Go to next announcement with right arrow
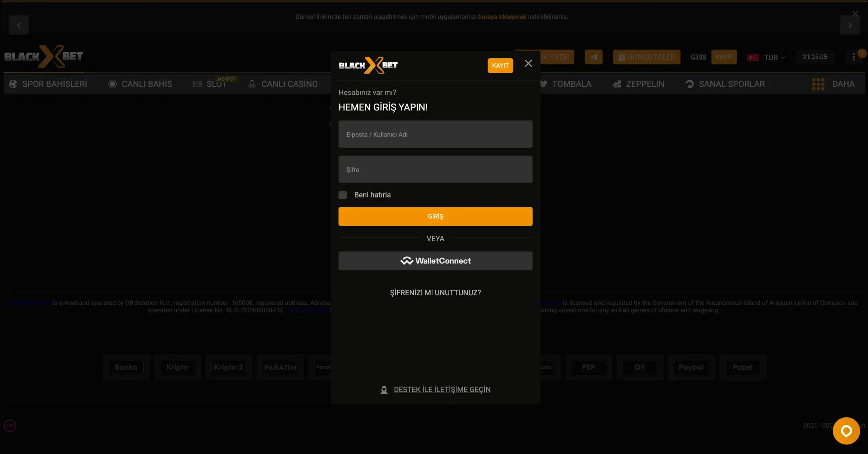Viewport: 868px width, 454px height. [x=850, y=25]
